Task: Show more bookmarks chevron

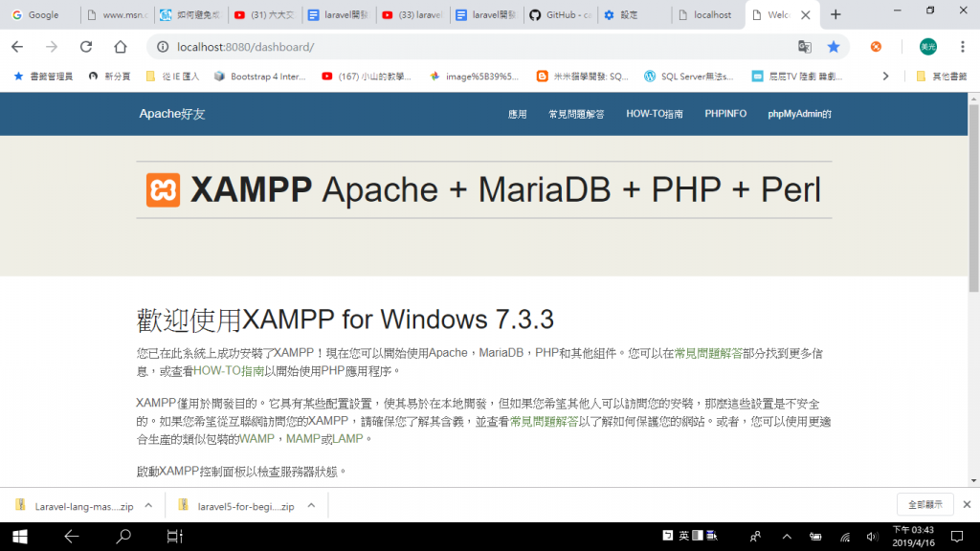Action: tap(885, 77)
